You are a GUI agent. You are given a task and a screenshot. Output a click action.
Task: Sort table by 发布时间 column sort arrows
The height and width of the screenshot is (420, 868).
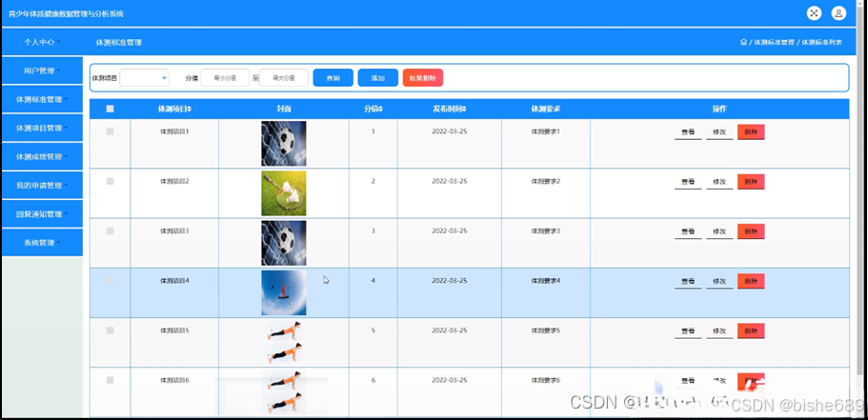(x=464, y=109)
